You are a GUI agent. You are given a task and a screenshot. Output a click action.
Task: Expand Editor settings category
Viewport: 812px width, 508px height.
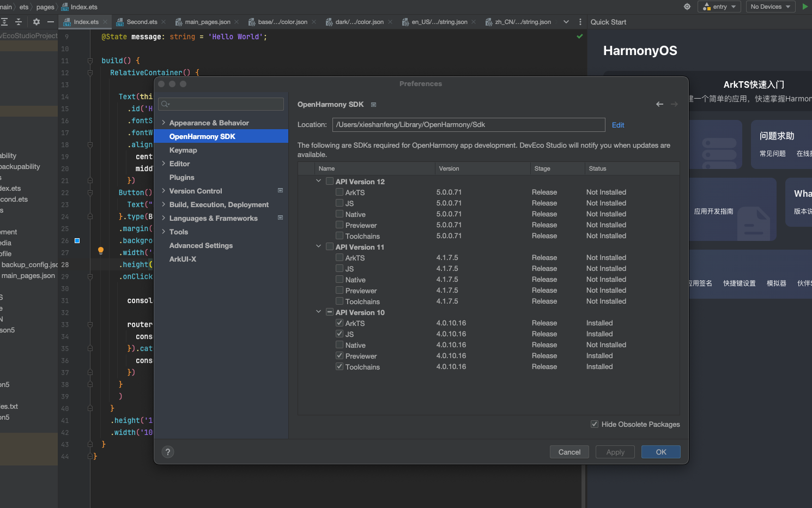tap(163, 164)
